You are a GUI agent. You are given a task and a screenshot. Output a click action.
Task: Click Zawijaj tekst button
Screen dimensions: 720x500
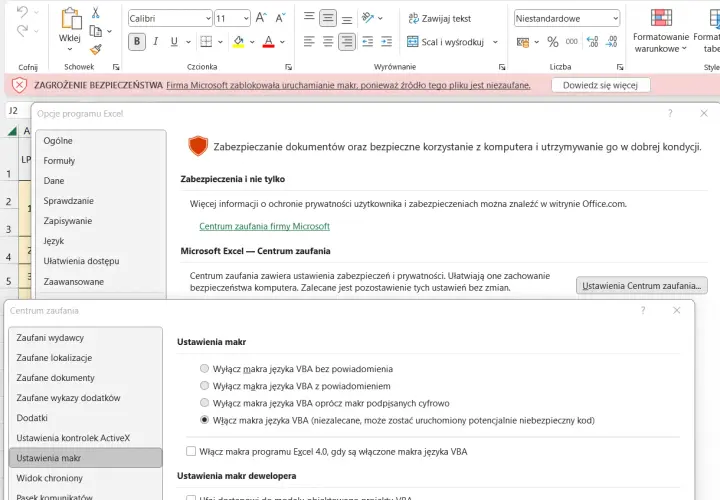[440, 18]
